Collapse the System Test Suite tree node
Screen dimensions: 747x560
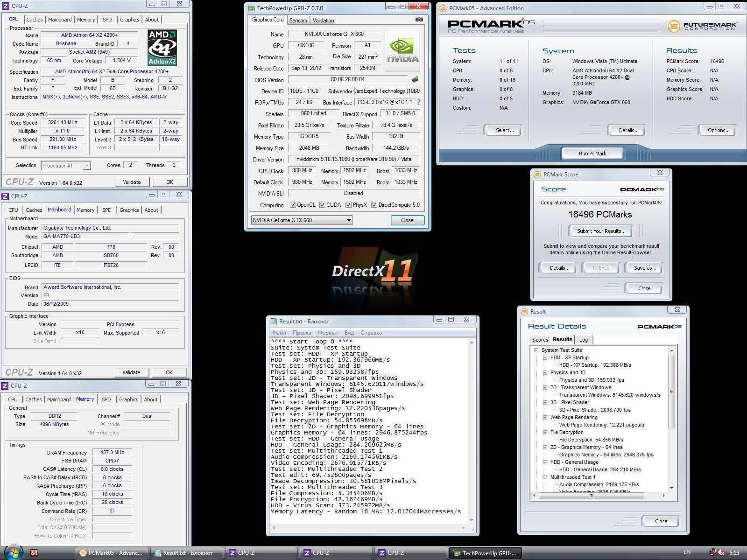click(536, 350)
